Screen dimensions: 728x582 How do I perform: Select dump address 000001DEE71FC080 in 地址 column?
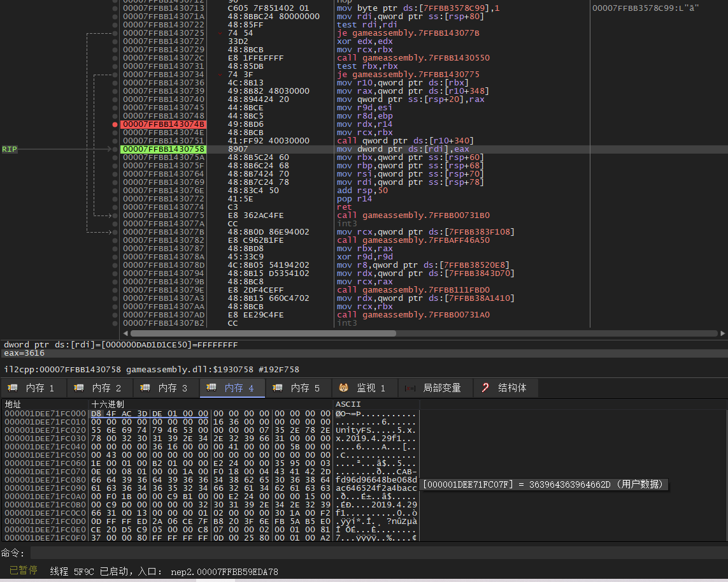(45, 479)
